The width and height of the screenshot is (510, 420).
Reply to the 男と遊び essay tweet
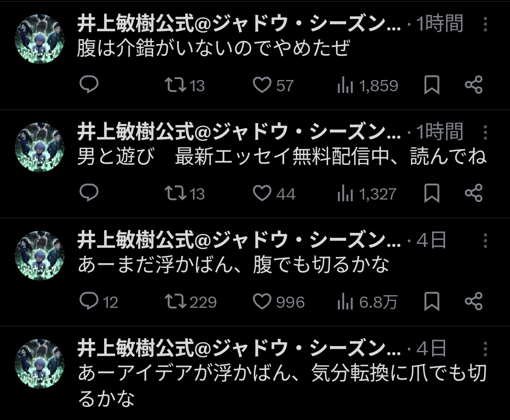(x=89, y=193)
